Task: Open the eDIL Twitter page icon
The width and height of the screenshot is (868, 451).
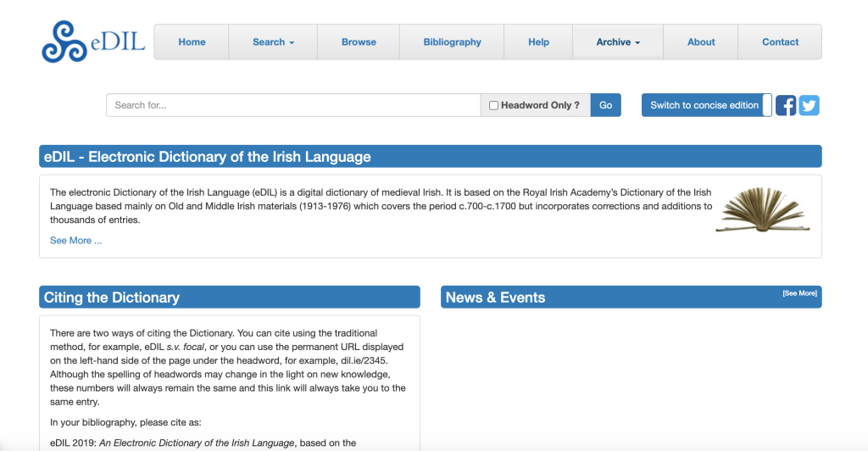Action: point(809,105)
